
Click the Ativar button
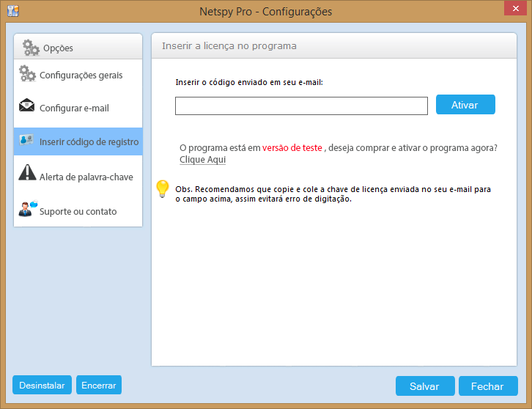[x=465, y=105]
